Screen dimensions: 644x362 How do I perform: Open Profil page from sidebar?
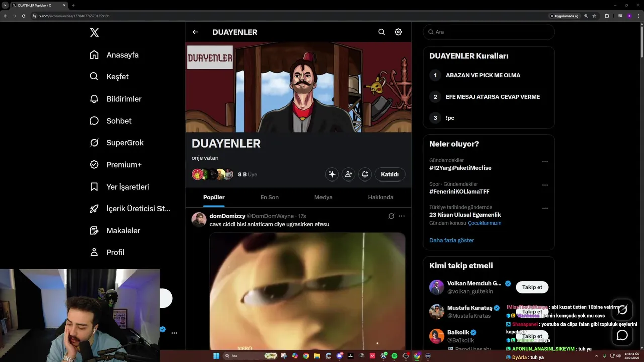click(107, 252)
